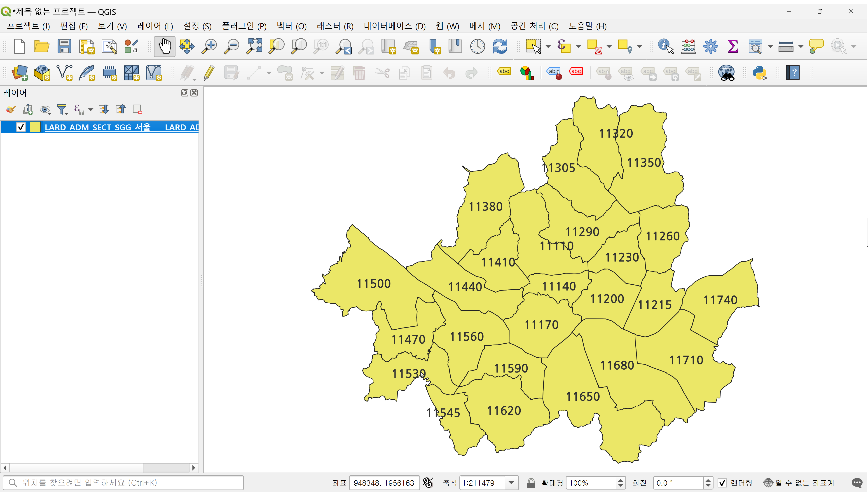Toggle the scale lock icon
The width and height of the screenshot is (868, 492).
[531, 483]
